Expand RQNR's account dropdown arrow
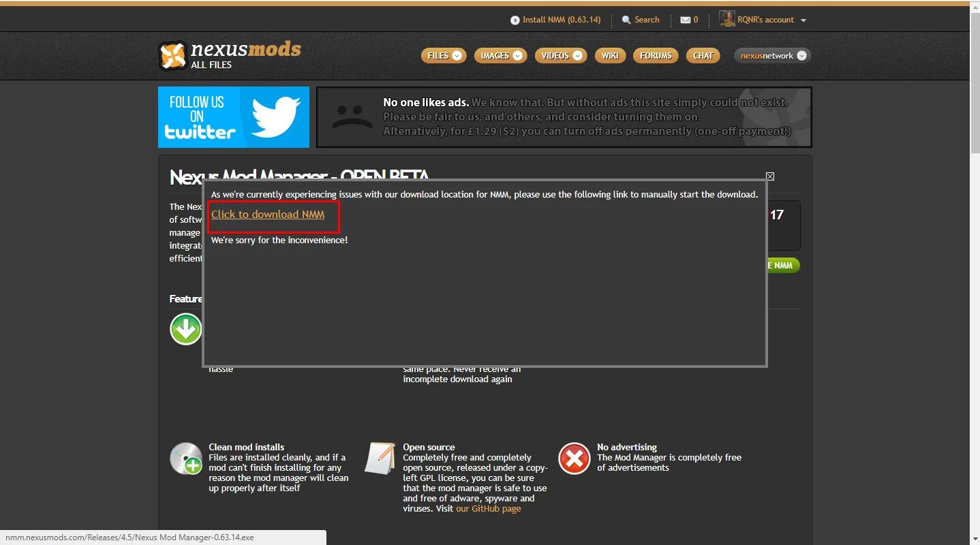 pyautogui.click(x=803, y=20)
